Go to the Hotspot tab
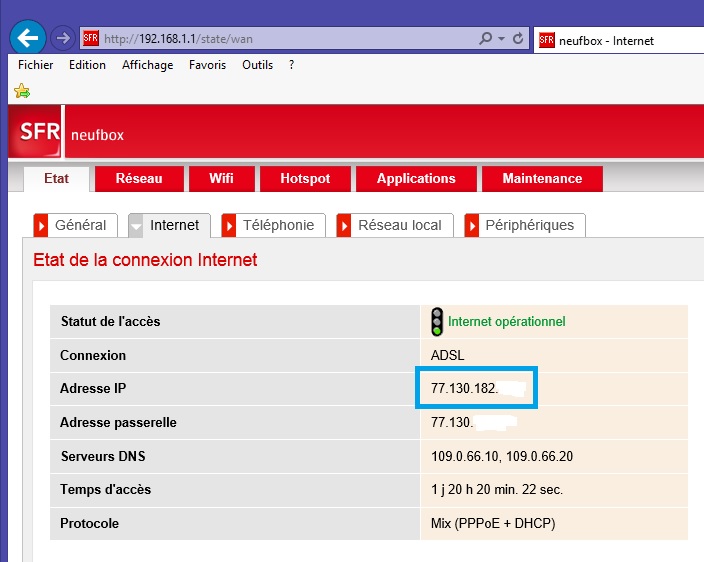The image size is (704, 562). pyautogui.click(x=305, y=179)
